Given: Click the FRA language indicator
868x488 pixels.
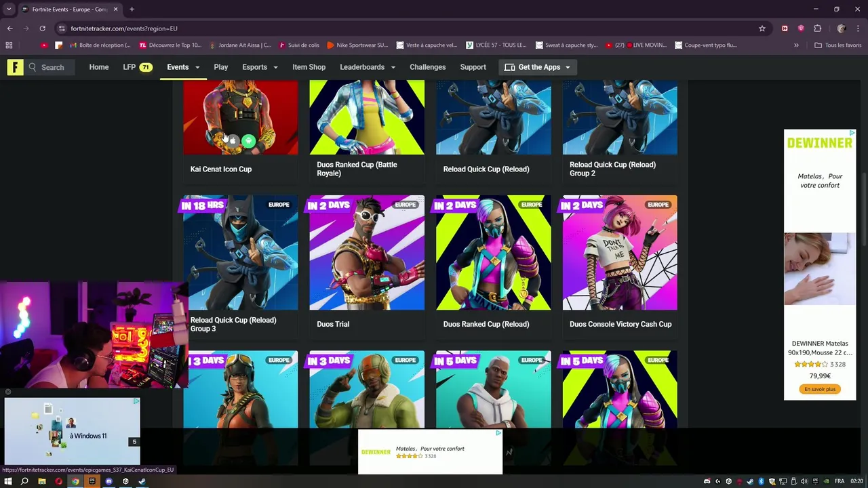Looking at the screenshot, I should click(840, 481).
